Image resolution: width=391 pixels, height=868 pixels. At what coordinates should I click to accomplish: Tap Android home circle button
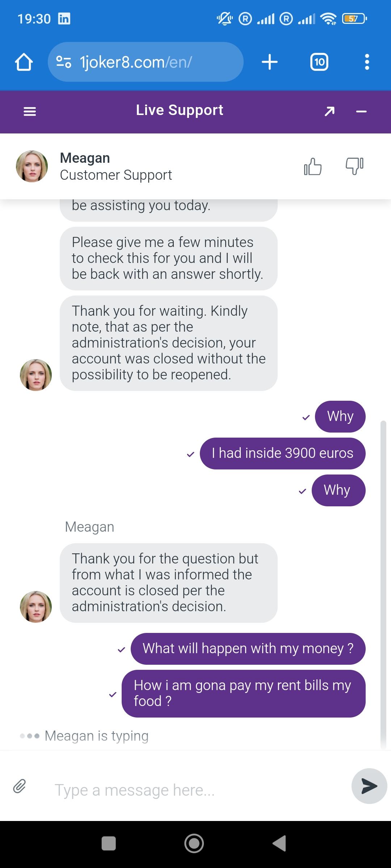click(x=194, y=843)
